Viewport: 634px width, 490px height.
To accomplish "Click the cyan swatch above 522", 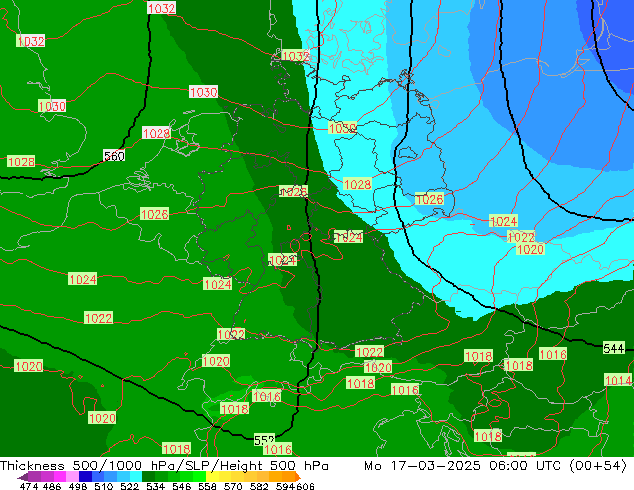I will (136, 476).
